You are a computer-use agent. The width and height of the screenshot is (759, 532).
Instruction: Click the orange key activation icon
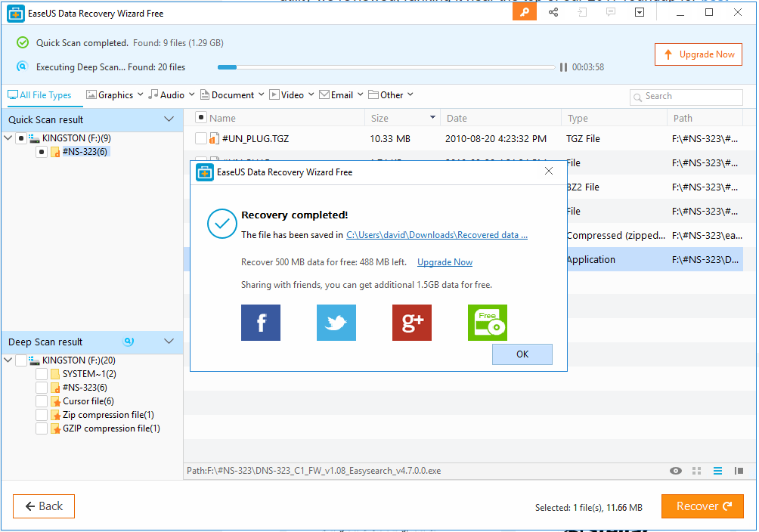click(524, 13)
